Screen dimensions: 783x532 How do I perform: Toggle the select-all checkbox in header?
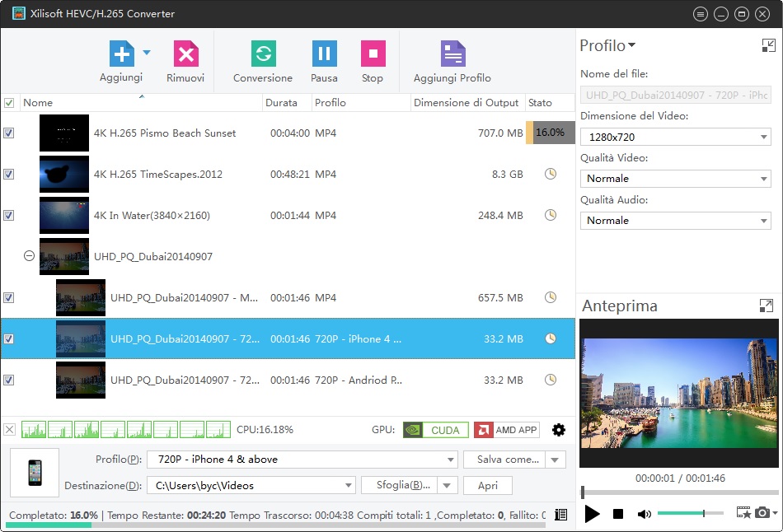(9, 103)
